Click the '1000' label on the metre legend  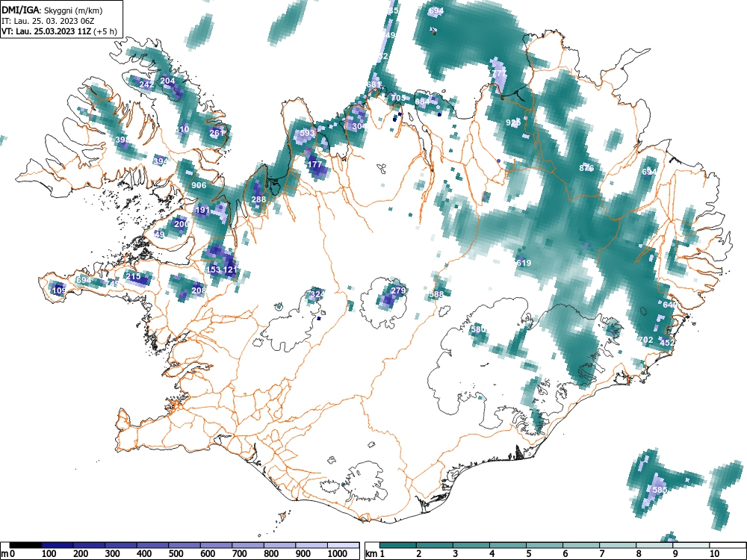click(338, 554)
